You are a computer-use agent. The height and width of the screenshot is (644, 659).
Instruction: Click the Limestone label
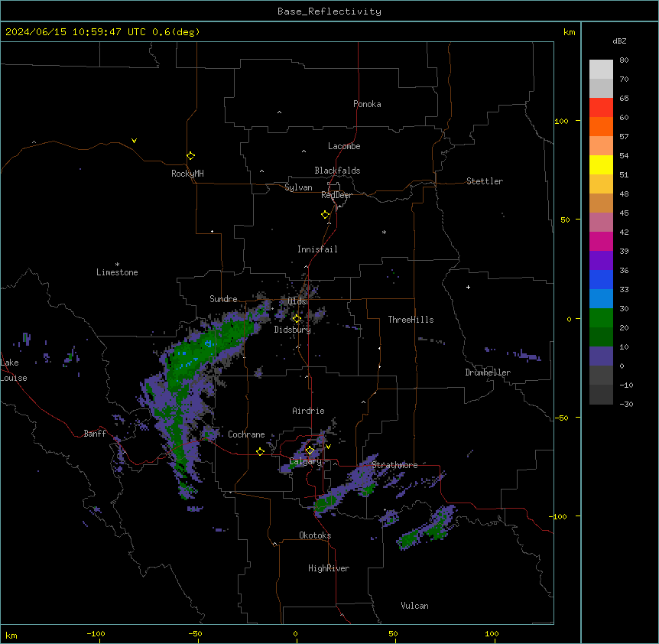click(117, 272)
